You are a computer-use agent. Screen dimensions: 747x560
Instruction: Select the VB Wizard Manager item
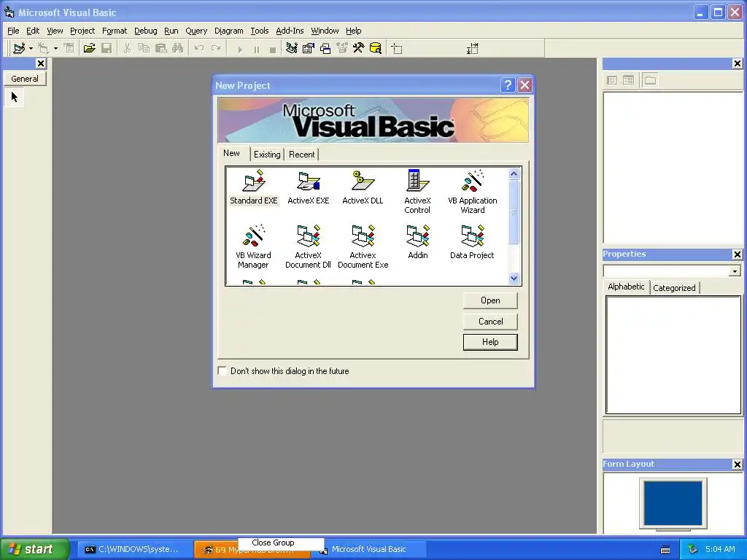click(253, 246)
